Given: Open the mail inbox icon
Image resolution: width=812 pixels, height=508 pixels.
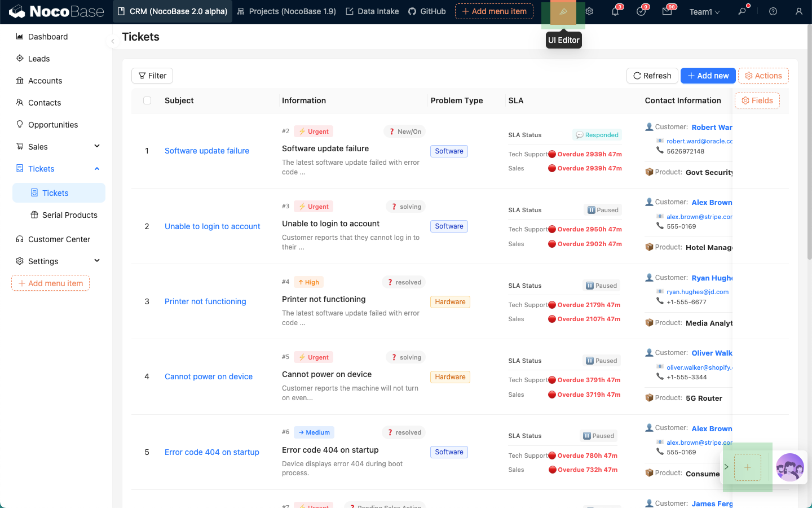Looking at the screenshot, I should pyautogui.click(x=667, y=12).
